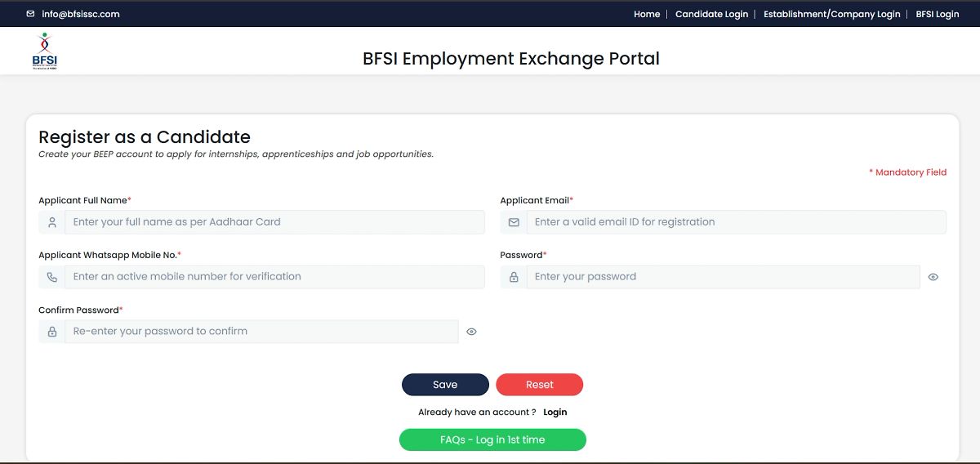Focus the Applicant Email input field

point(736,222)
